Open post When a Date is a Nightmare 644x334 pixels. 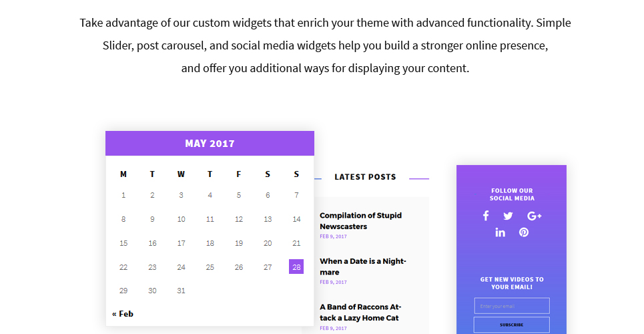tap(362, 267)
